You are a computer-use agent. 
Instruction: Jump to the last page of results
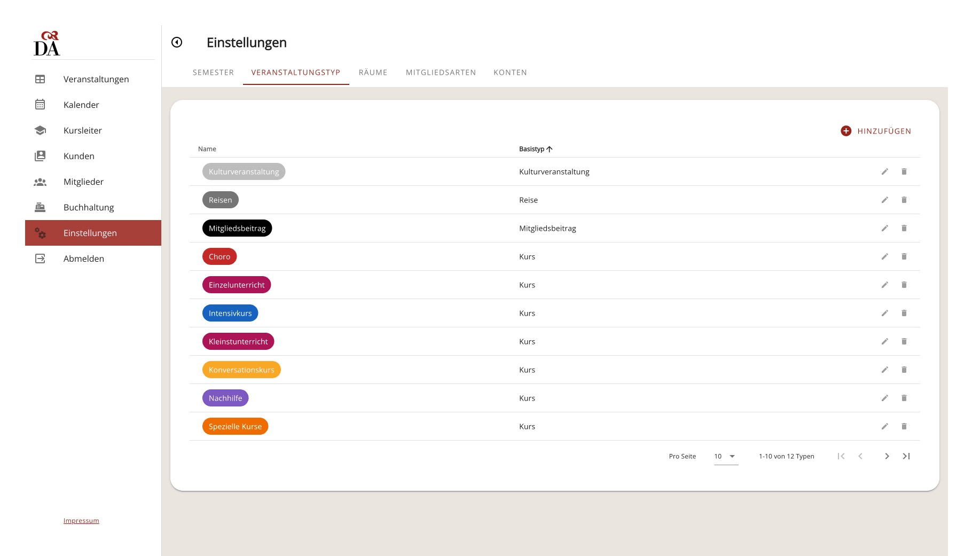point(906,456)
